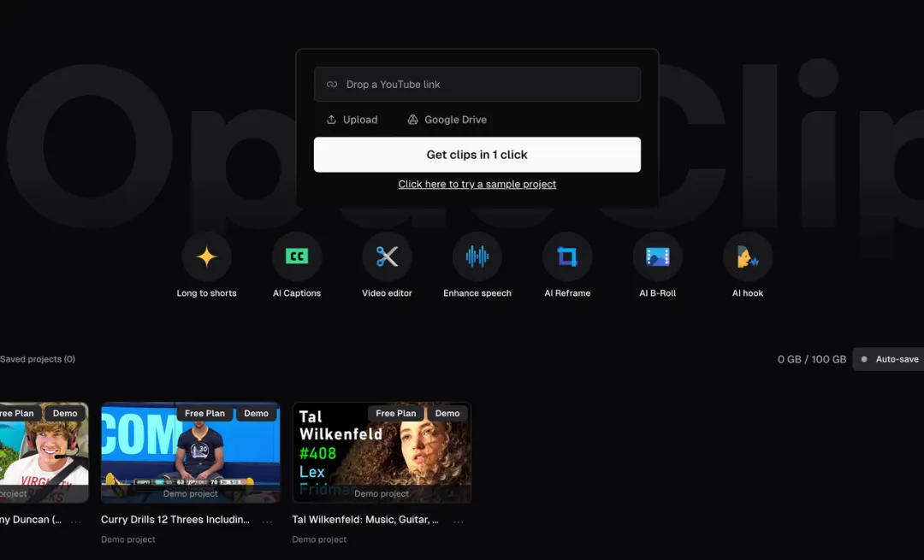Open the AI Reframe crop icon

pos(567,256)
